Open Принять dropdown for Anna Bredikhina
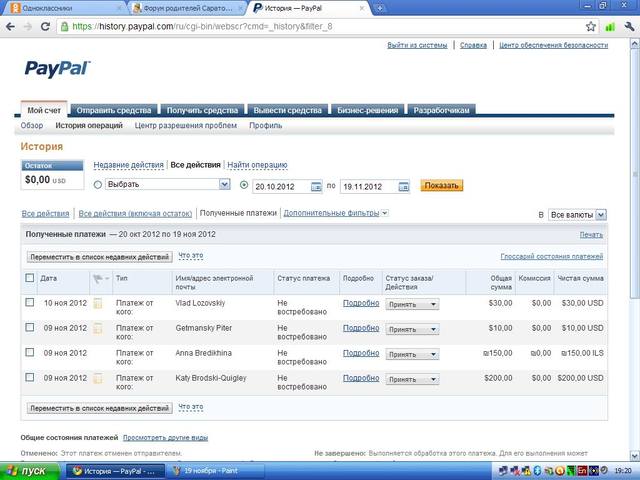The width and height of the screenshot is (640, 480). [412, 354]
